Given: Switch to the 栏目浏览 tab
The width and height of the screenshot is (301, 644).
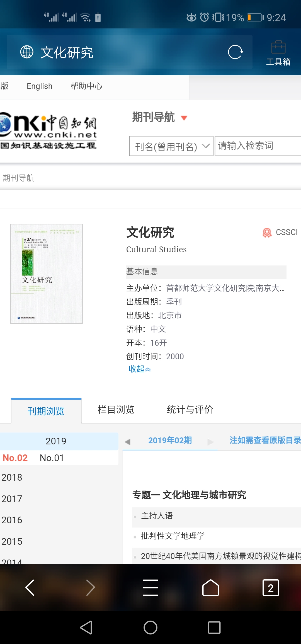Looking at the screenshot, I should (116, 410).
